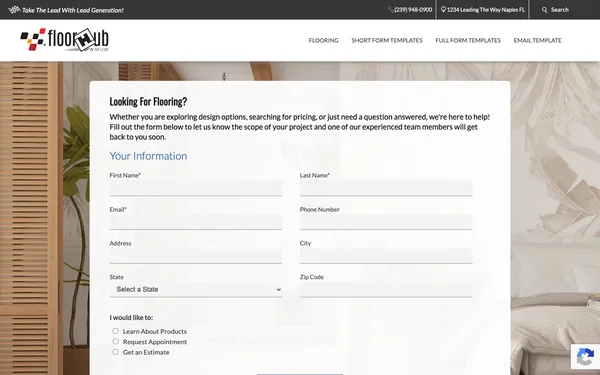
Task: Focus the Zip Code field
Action: pos(386,290)
